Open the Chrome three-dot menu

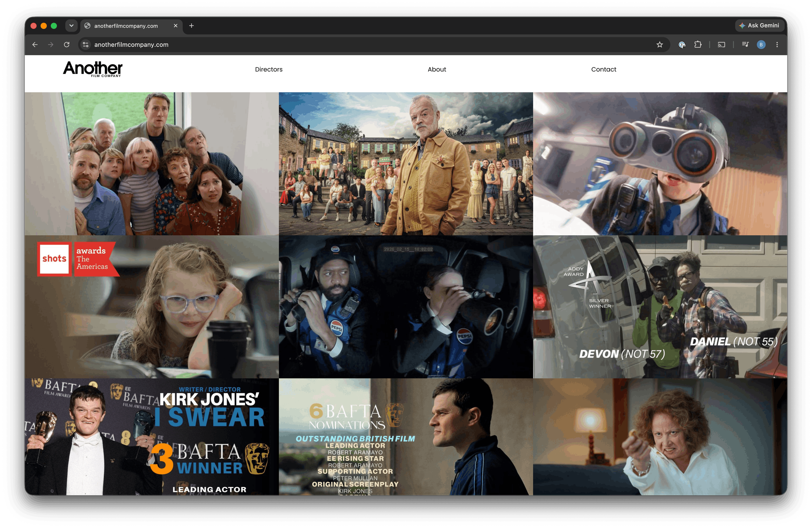tap(777, 45)
